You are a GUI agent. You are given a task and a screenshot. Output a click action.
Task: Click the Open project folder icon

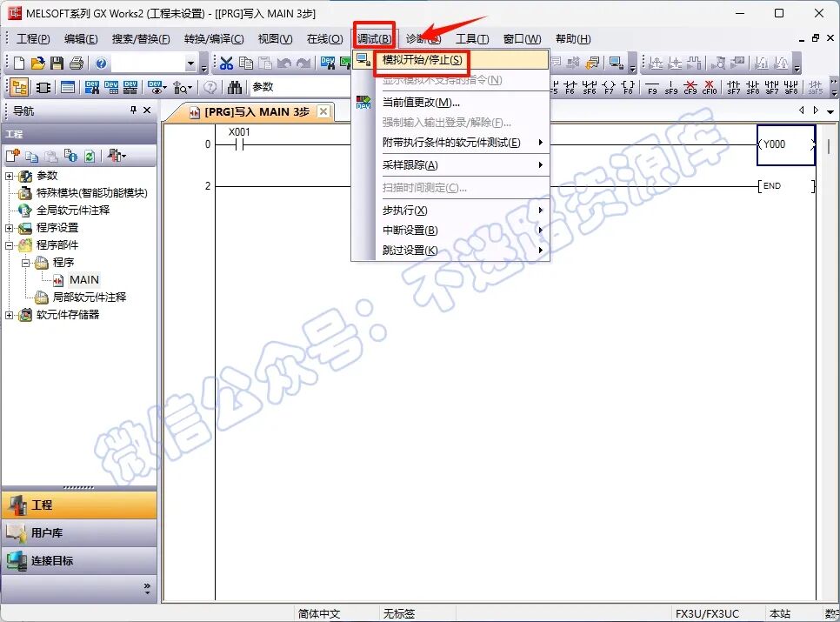(37, 64)
